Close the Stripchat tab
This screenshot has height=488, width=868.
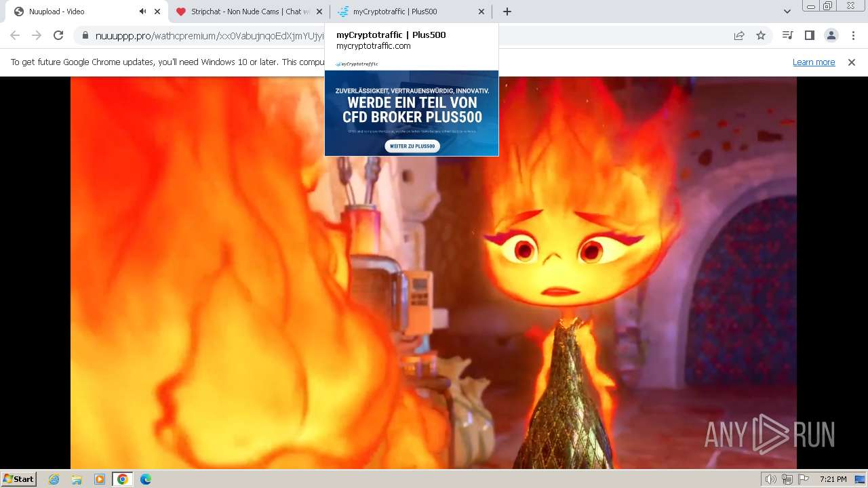(x=319, y=12)
